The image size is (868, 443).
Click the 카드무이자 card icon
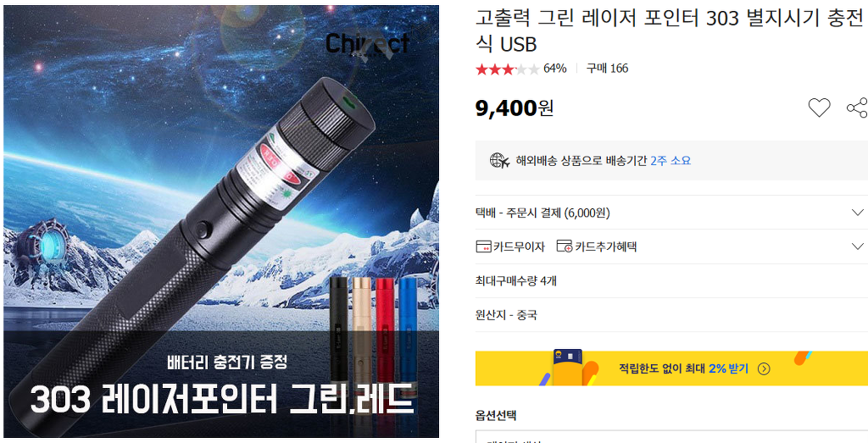point(484,246)
